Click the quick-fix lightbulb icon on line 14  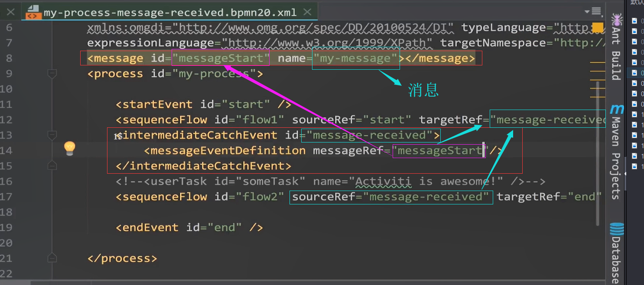69,148
